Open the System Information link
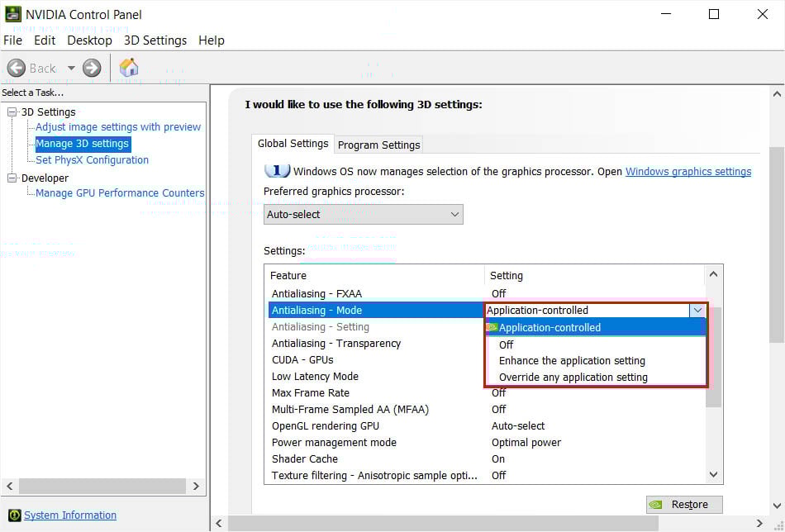The image size is (785, 532). (70, 515)
